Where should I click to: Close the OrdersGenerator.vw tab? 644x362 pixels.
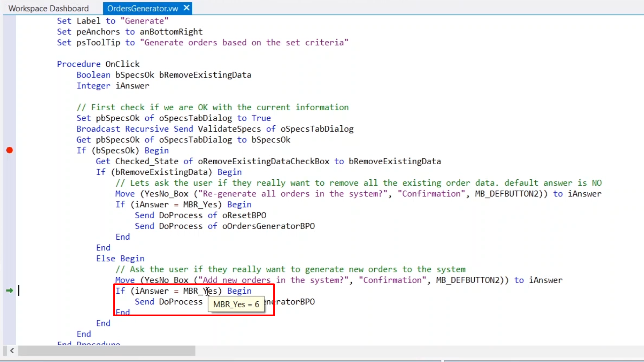[x=187, y=8]
